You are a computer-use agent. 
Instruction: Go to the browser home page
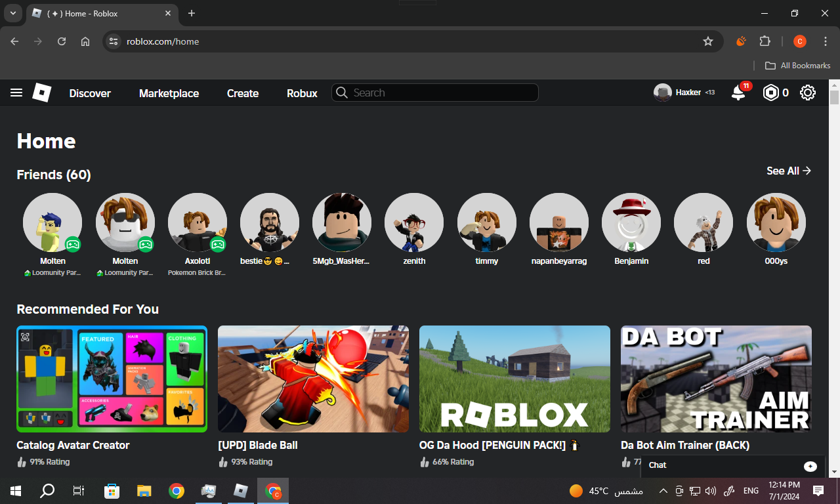[x=85, y=41]
